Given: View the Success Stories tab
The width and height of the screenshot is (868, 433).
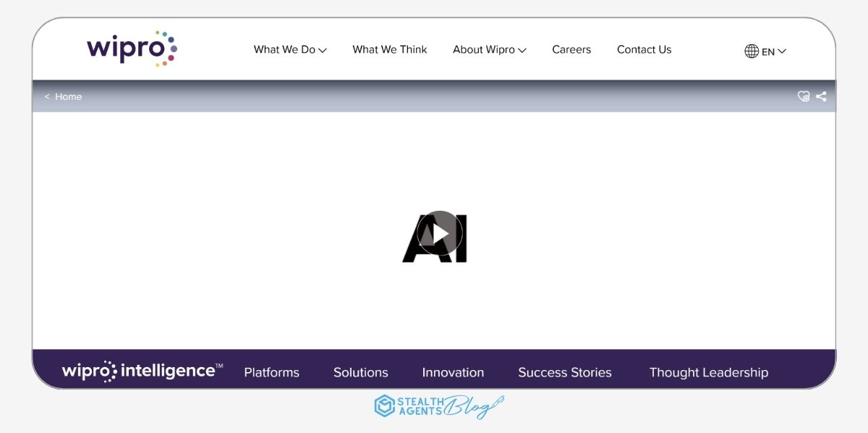Looking at the screenshot, I should click(x=564, y=373).
